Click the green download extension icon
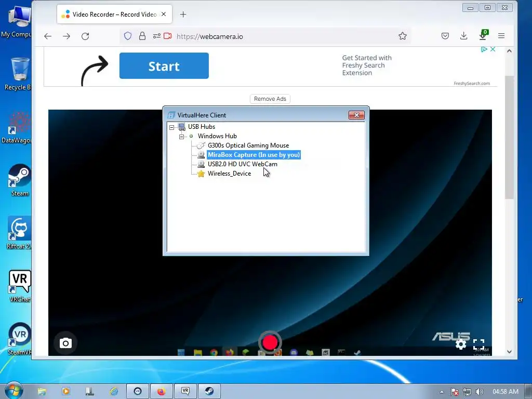Image resolution: width=532 pixels, height=399 pixels. coord(483,35)
